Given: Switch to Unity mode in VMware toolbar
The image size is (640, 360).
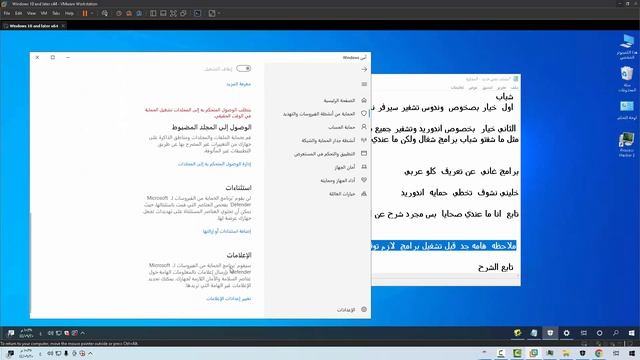Looking at the screenshot, I should (x=184, y=13).
